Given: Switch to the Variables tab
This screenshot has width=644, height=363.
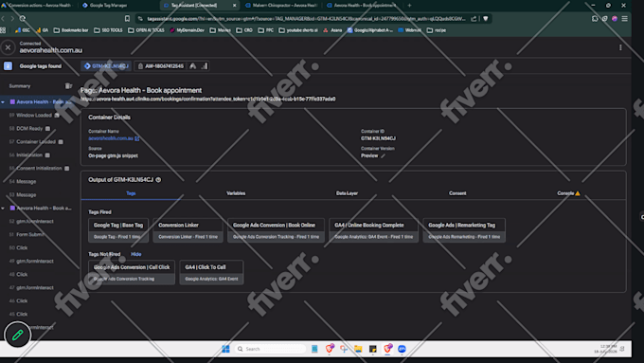Looking at the screenshot, I should coord(236,193).
